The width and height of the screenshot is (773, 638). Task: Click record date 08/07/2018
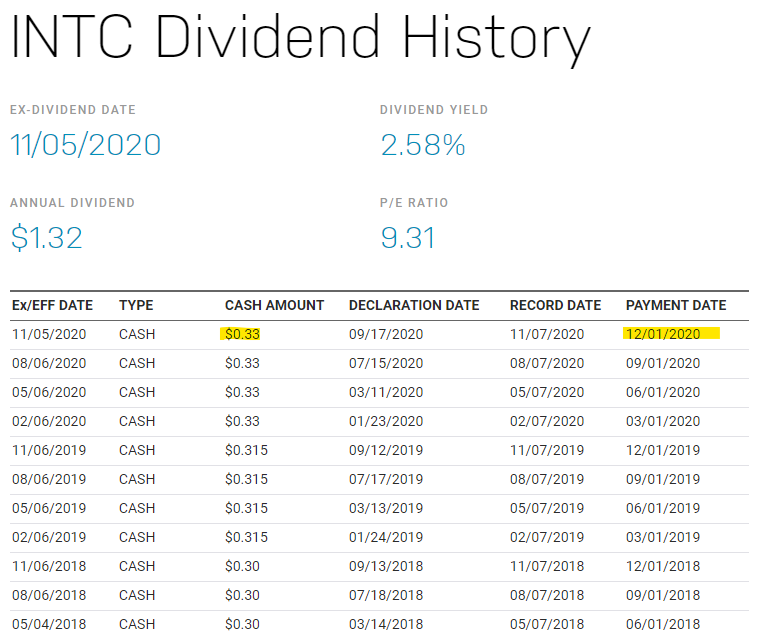[547, 595]
